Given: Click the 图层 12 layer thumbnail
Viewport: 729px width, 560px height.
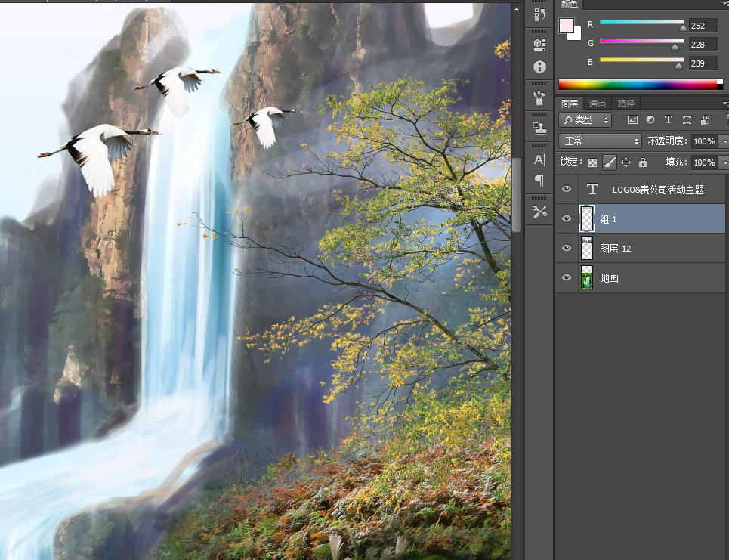Looking at the screenshot, I should click(587, 248).
